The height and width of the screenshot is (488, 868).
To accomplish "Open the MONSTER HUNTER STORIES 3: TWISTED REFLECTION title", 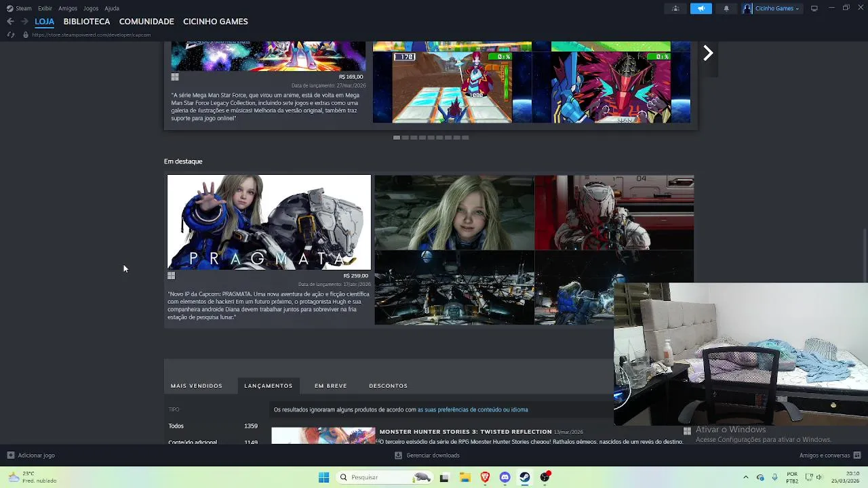I will tap(466, 432).
